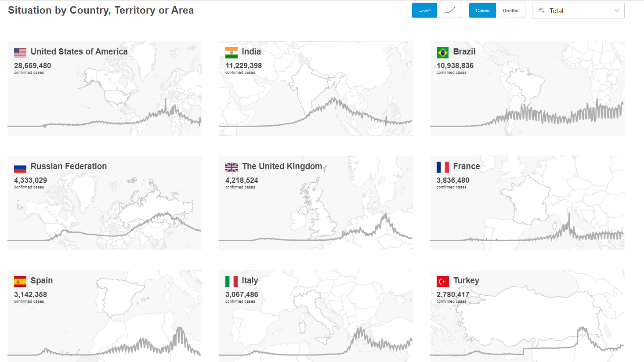Image resolution: width=644 pixels, height=362 pixels.
Task: Click the sort order icon beside Total
Action: (x=542, y=11)
